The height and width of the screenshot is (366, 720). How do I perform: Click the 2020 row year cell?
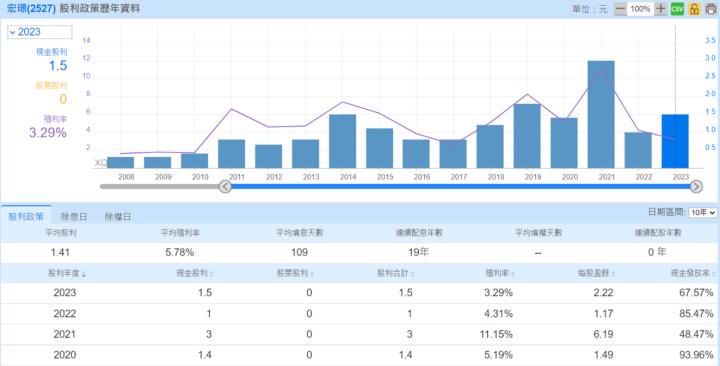(65, 355)
